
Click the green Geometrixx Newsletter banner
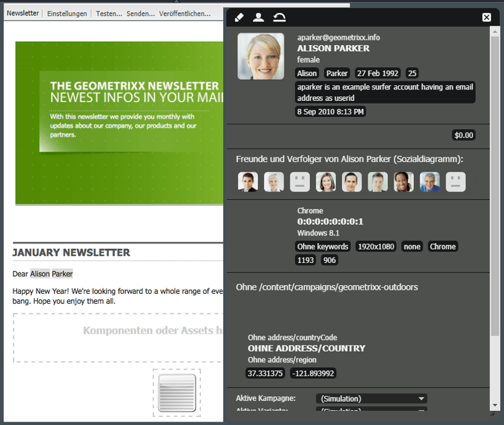[x=119, y=123]
